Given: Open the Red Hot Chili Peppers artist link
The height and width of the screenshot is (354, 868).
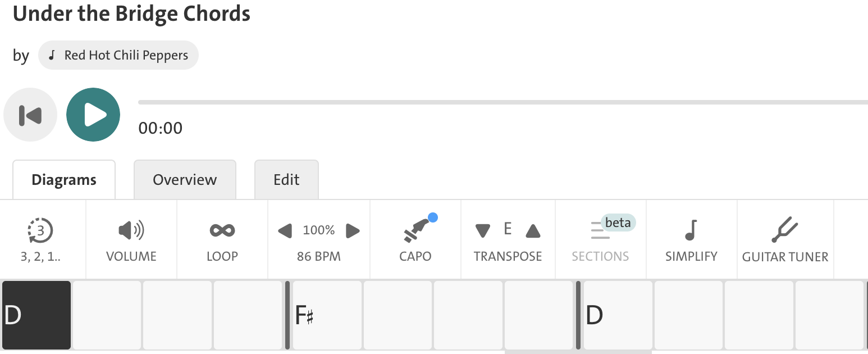Looking at the screenshot, I should 118,55.
